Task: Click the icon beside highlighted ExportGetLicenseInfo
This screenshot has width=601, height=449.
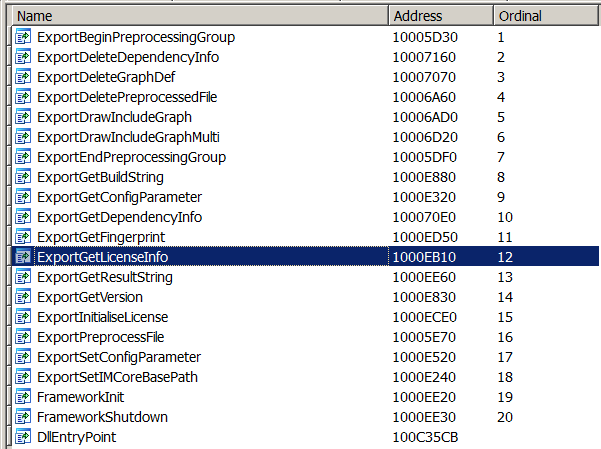Action: point(23,257)
